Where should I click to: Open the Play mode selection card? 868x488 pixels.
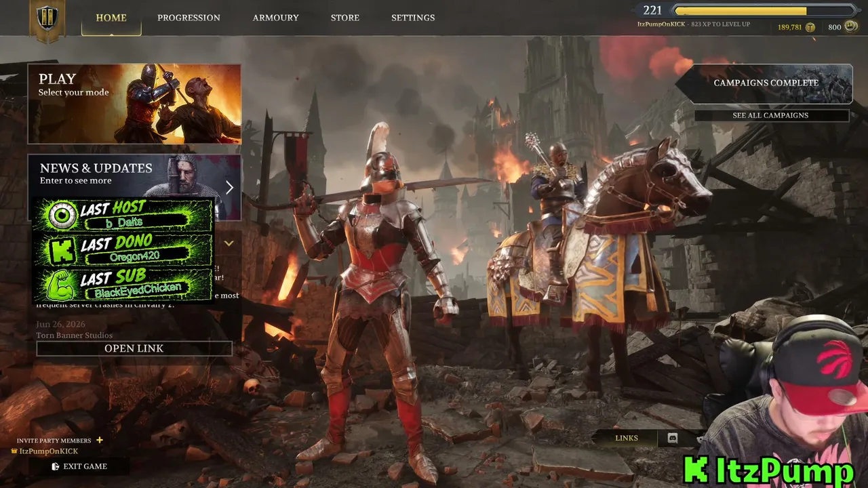[134, 104]
